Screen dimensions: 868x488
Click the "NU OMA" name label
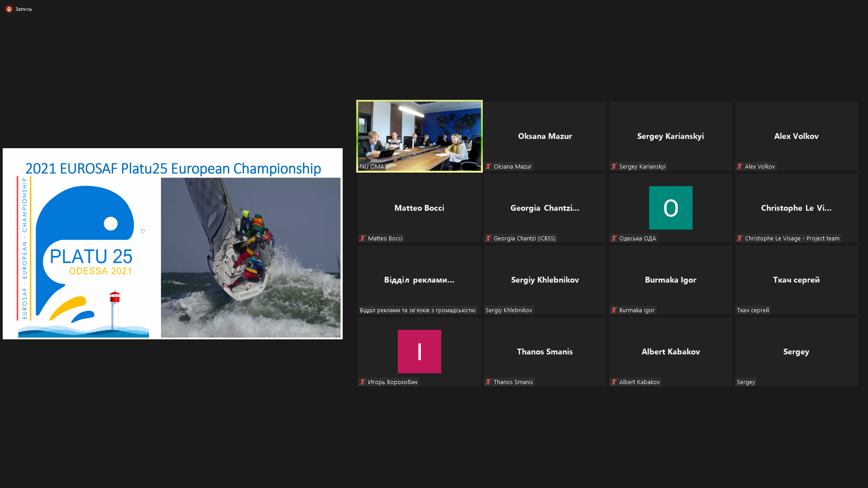tap(372, 167)
